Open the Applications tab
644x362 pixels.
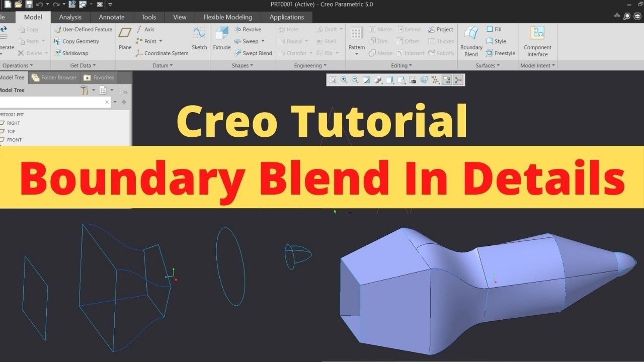pos(287,17)
